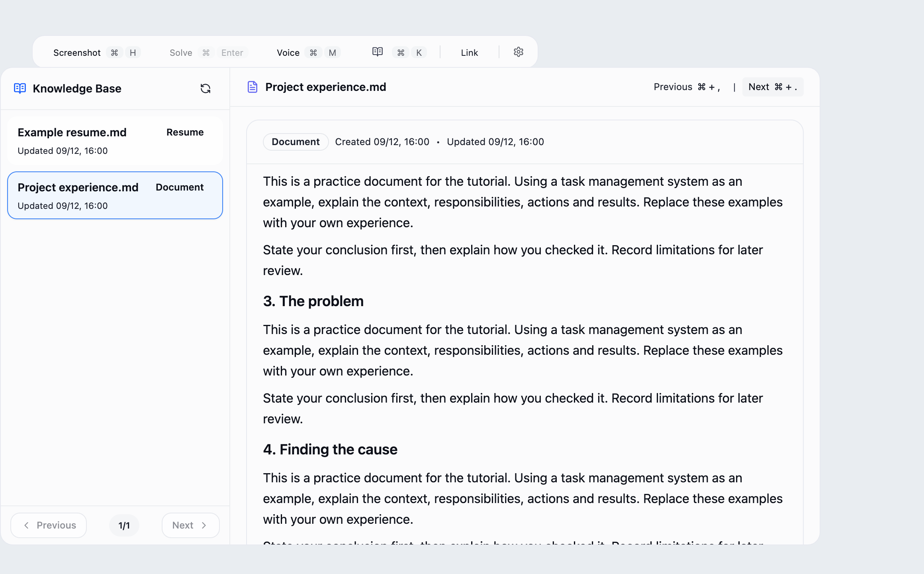Go to Previous document in header
Screen dimensions: 924x574
pos(687,87)
